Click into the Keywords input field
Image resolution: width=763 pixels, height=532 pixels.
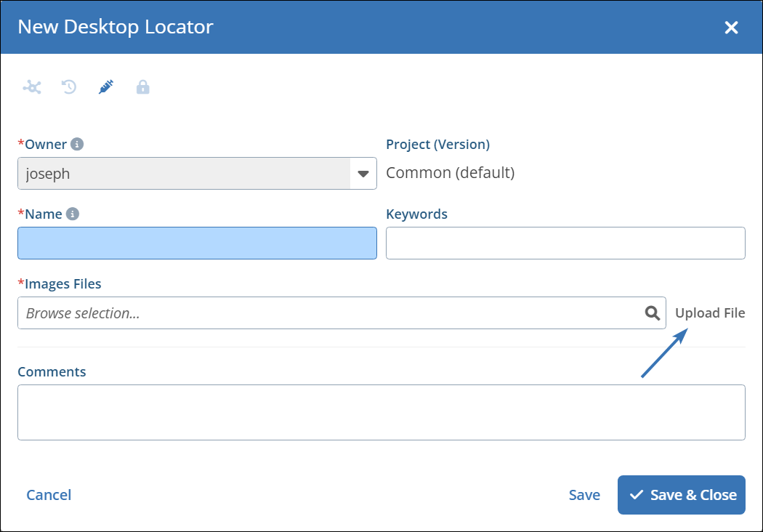(x=565, y=243)
